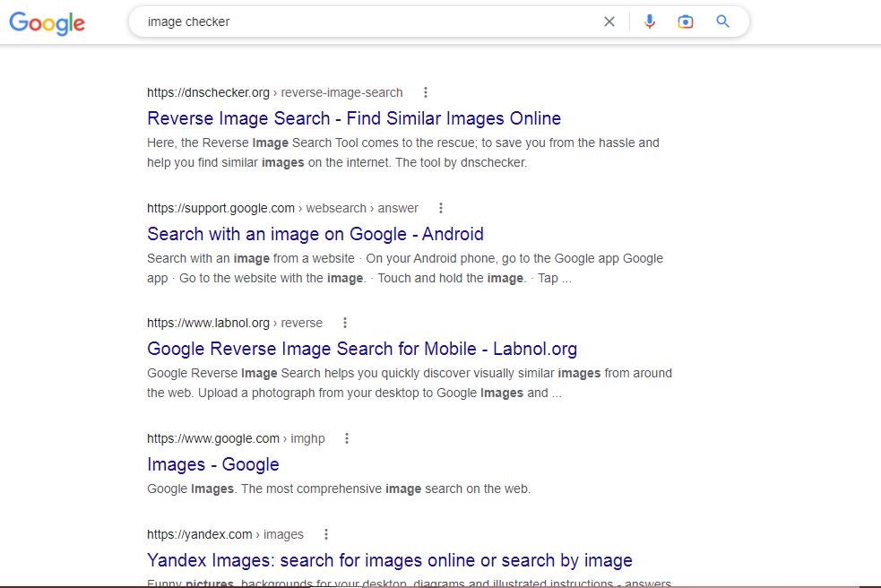Click snippet 'Here, the Reverse Image Search Tool comes'
The image size is (881, 588).
[402, 152]
